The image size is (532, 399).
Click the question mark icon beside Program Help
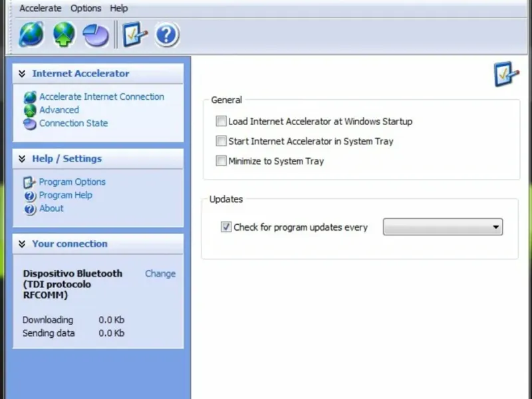(x=30, y=196)
